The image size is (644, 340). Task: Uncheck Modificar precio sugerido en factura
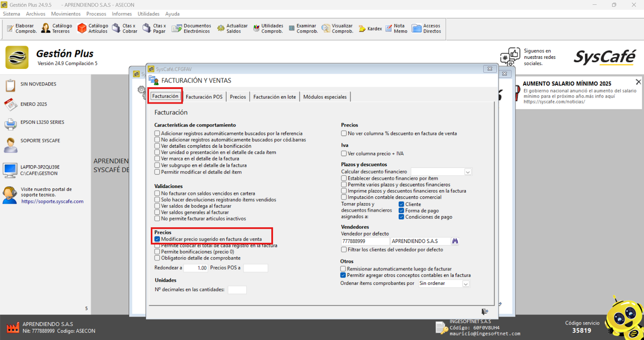(x=157, y=239)
